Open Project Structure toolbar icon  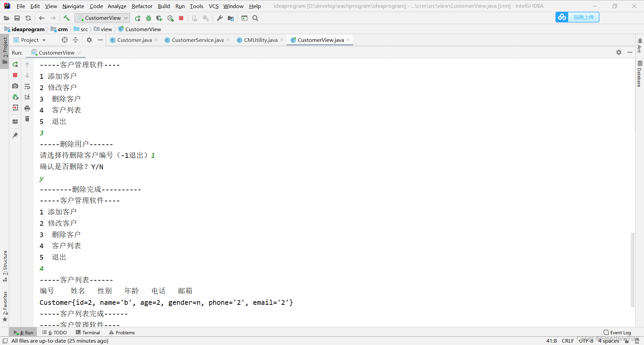pos(231,18)
